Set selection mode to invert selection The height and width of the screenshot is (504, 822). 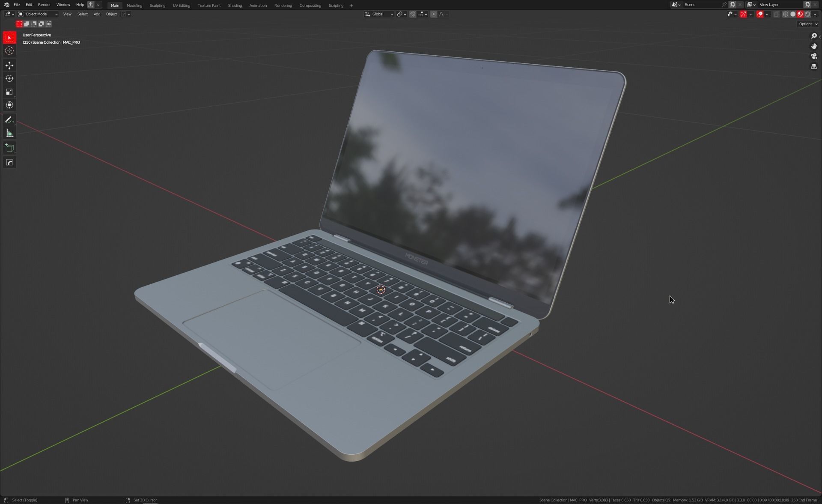41,24
